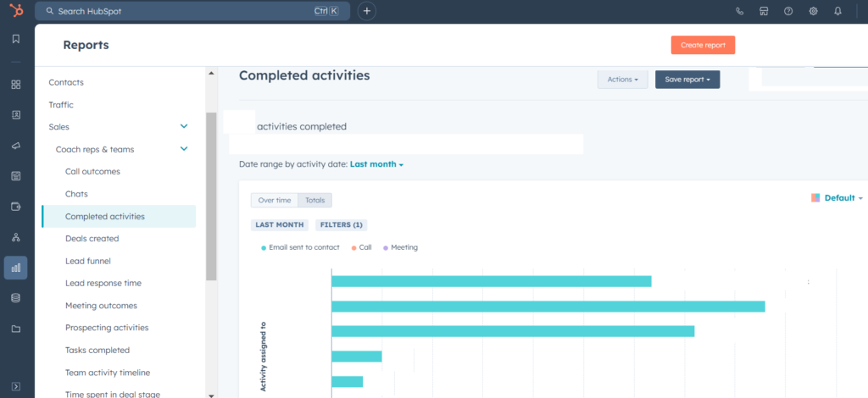
Task: Select Deals created report
Action: coord(92,239)
